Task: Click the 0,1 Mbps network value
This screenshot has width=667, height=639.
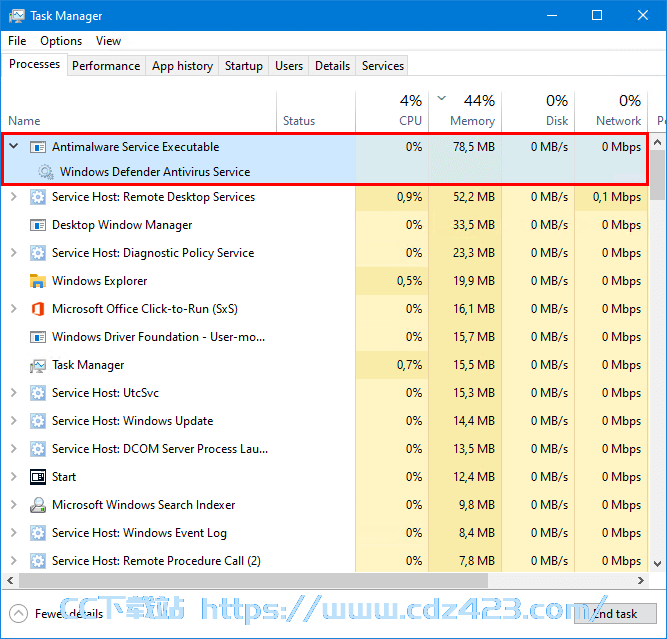Action: [x=617, y=197]
